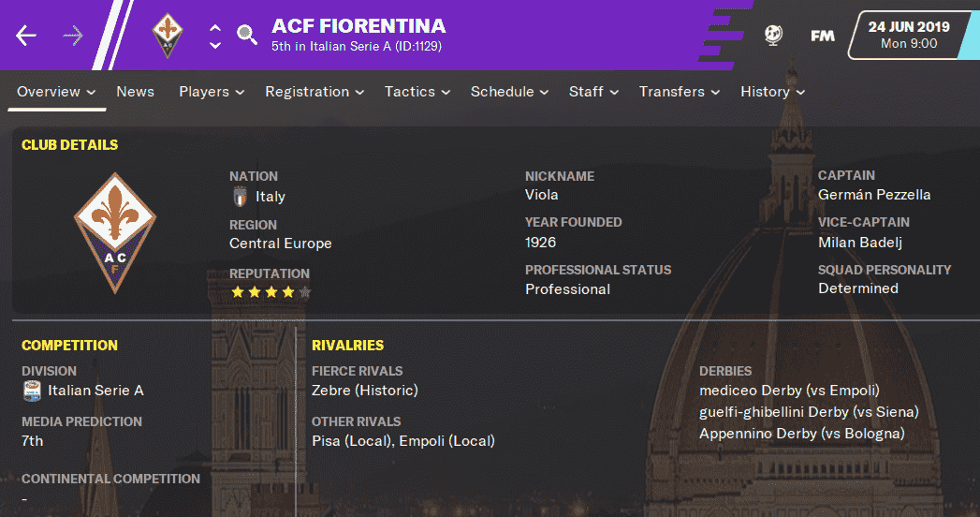Click the Fiorentina badge in the header
The height and width of the screenshot is (517, 980).
coord(168,36)
